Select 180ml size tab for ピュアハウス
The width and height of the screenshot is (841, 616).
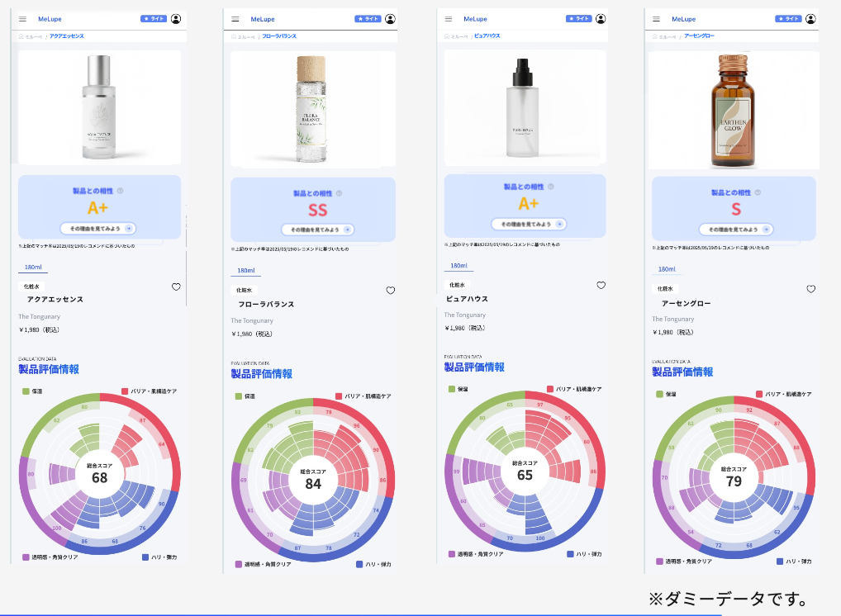[459, 265]
